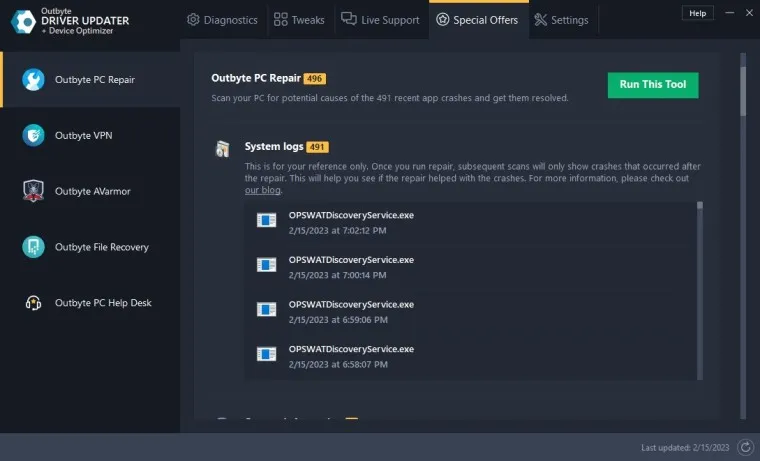Select OPSWATDiscoveryService.exe from 7:00:14 PM
The width and height of the screenshot is (760, 461).
tap(470, 267)
